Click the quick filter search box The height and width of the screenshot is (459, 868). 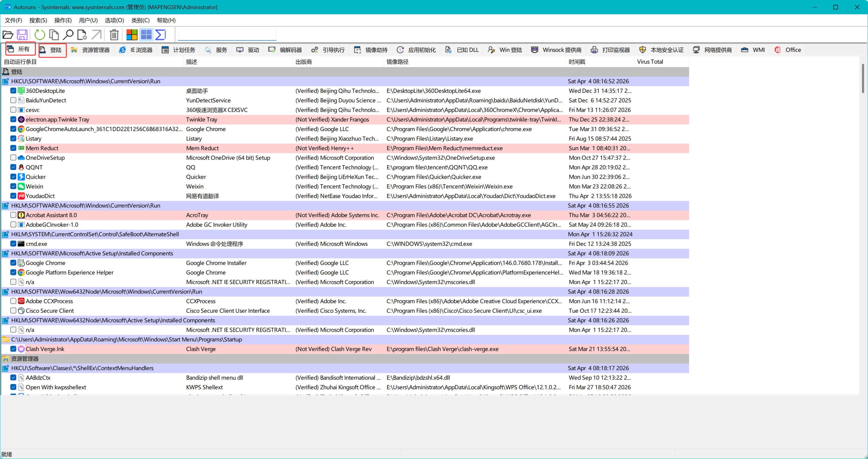click(x=227, y=35)
